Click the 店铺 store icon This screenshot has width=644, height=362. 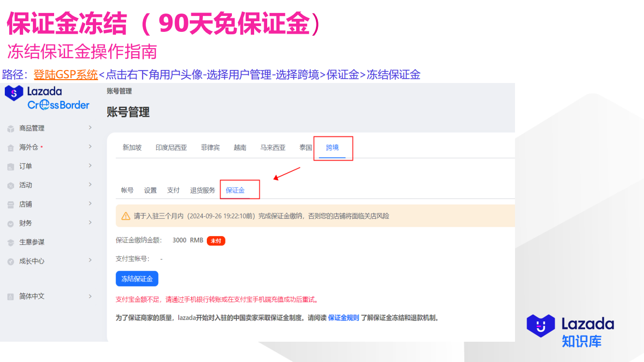click(11, 205)
